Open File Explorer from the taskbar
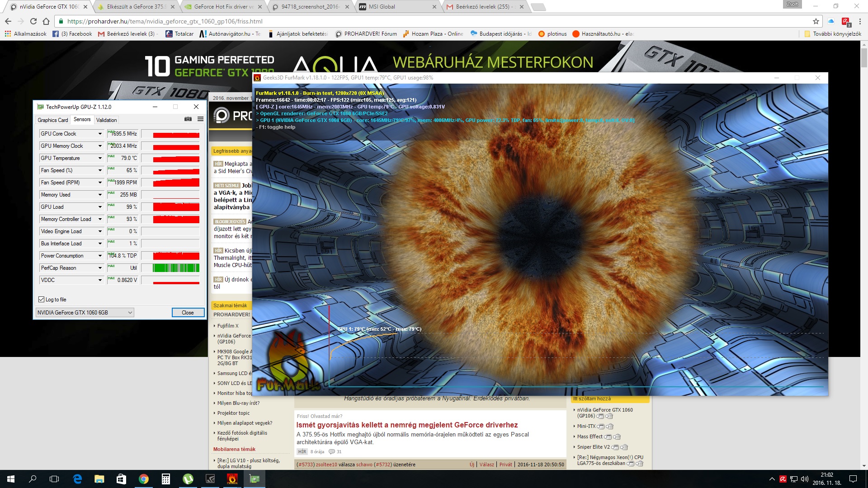Viewport: 868px width, 488px height. pyautogui.click(x=99, y=479)
